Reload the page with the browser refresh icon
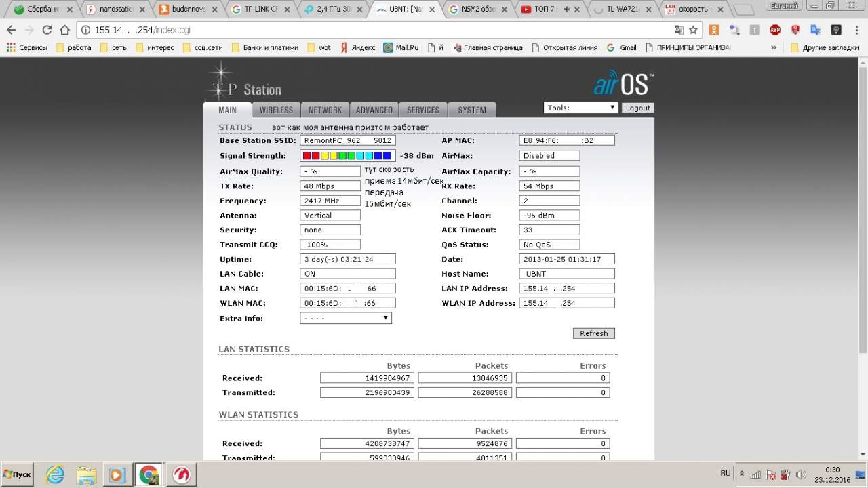The width and height of the screenshot is (868, 488). pos(47,30)
